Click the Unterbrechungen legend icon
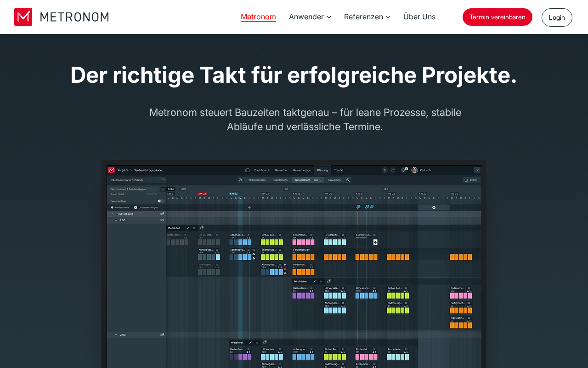The image size is (588, 368). coord(136,207)
